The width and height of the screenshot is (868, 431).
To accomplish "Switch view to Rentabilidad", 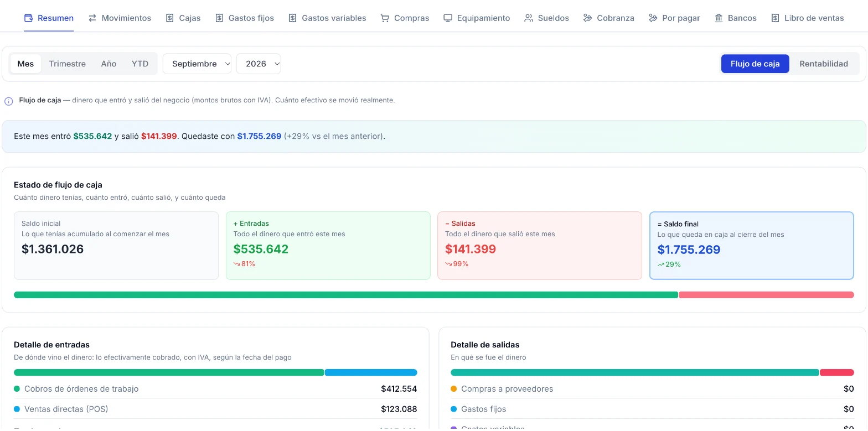I will (x=824, y=64).
